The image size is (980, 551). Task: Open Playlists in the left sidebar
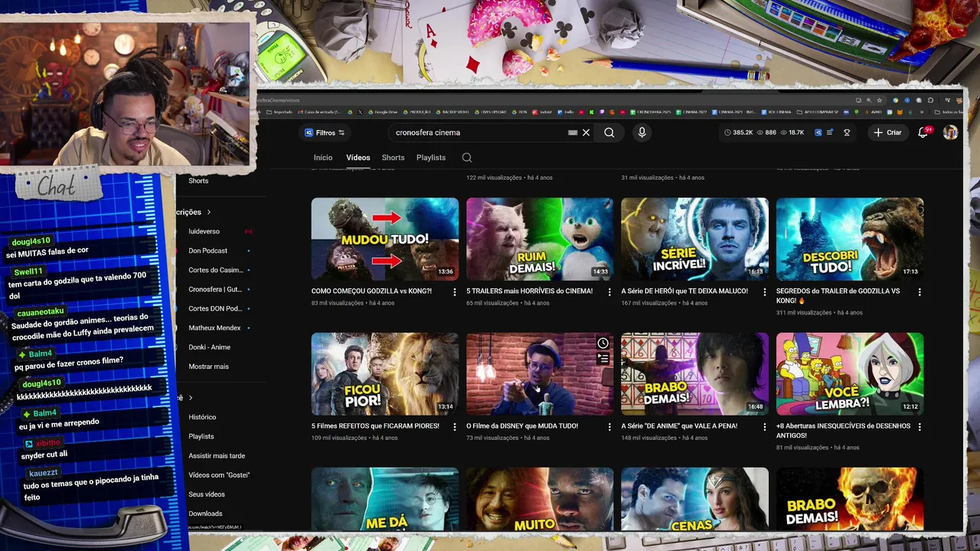click(x=201, y=436)
